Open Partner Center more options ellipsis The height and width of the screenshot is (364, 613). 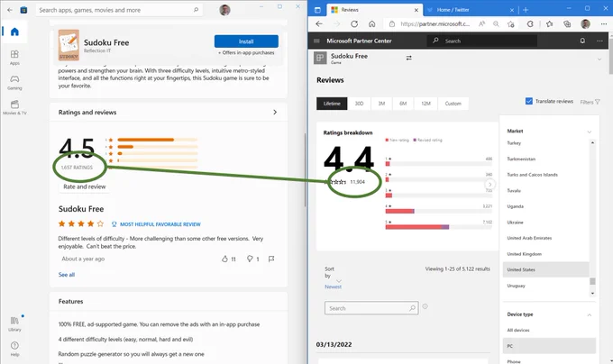tap(599, 41)
